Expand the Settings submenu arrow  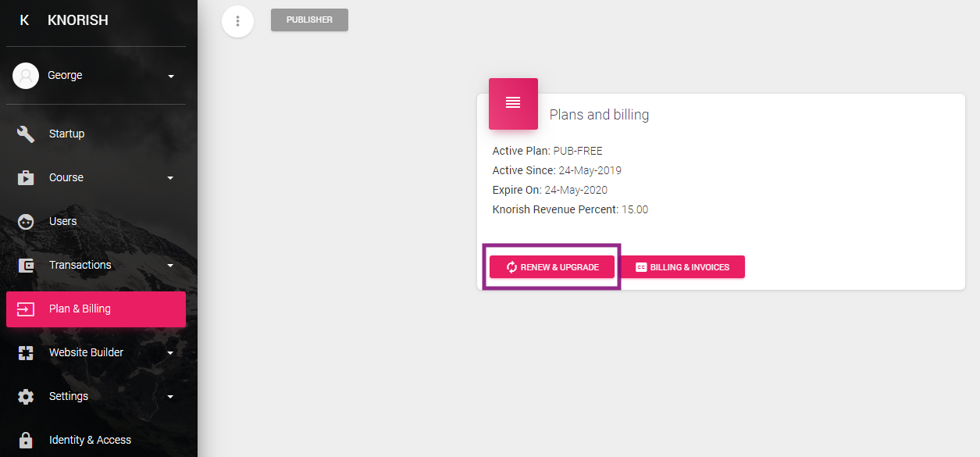(170, 397)
